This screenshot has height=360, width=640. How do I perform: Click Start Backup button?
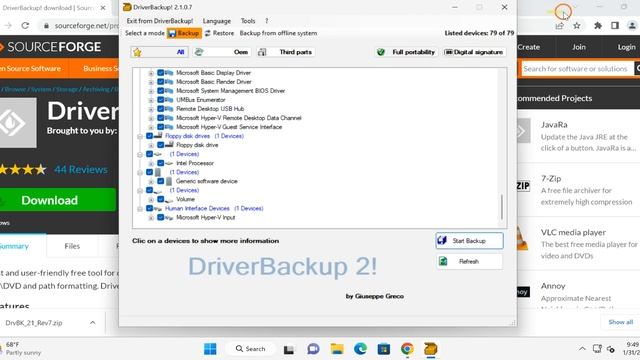pos(469,241)
